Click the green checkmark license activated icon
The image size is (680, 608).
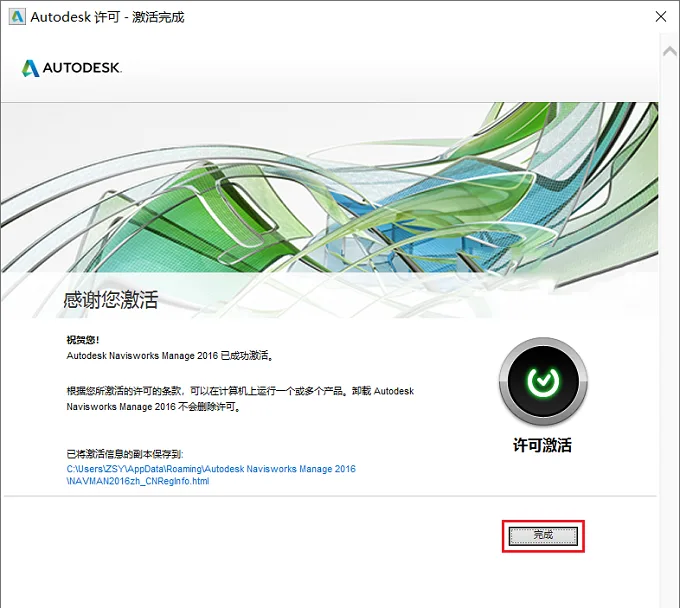(x=543, y=381)
